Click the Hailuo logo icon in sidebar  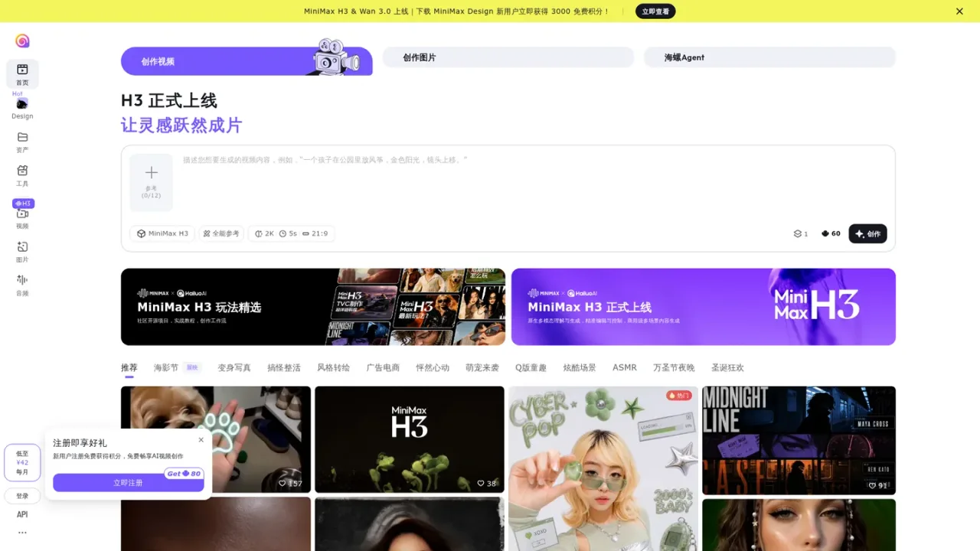22,41
